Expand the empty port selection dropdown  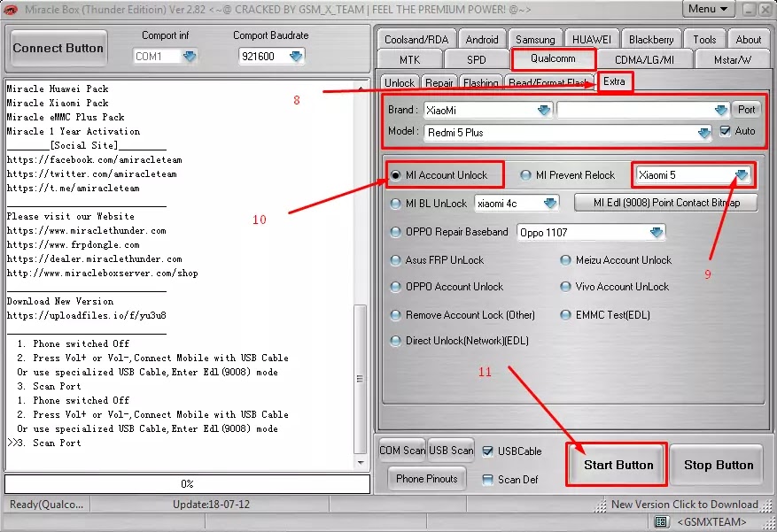click(721, 110)
